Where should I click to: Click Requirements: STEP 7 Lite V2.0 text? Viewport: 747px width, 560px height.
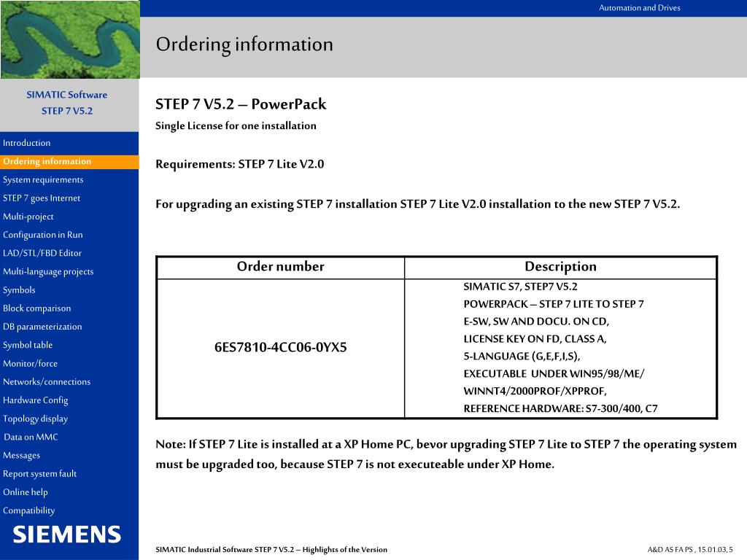point(239,164)
